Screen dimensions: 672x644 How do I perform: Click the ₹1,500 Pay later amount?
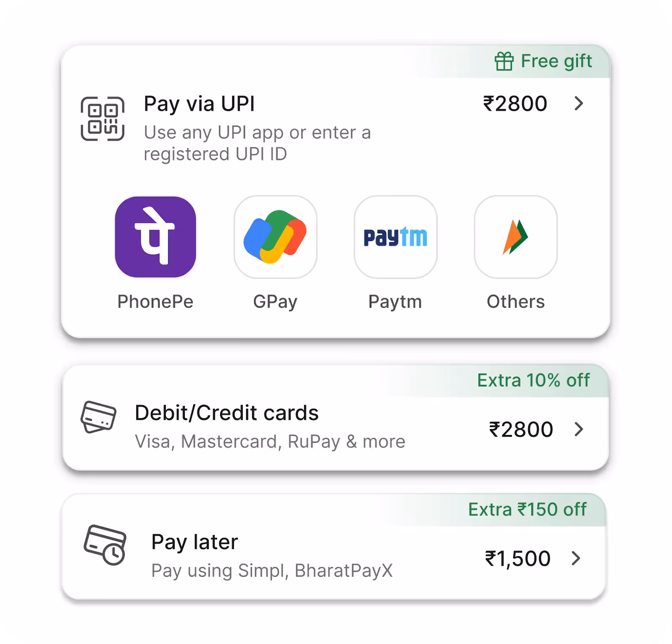(517, 559)
